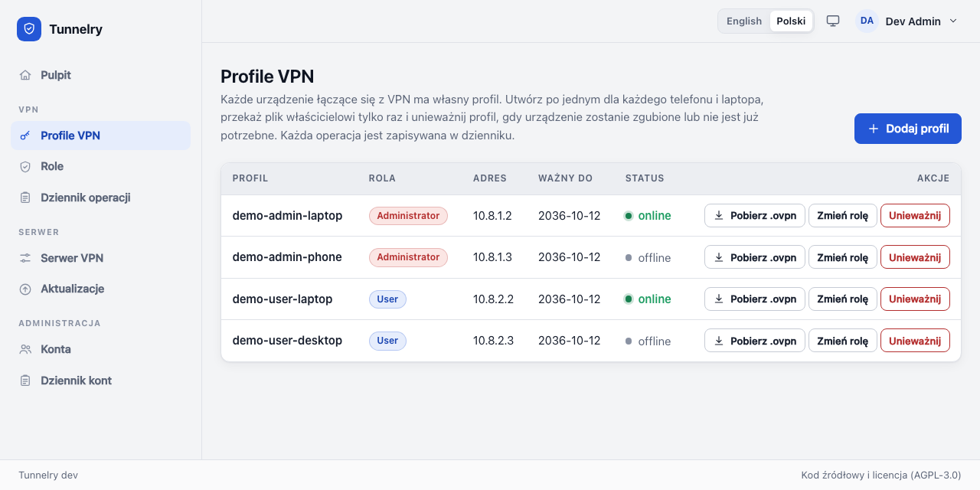
Task: Switch language to Polski
Action: click(791, 21)
